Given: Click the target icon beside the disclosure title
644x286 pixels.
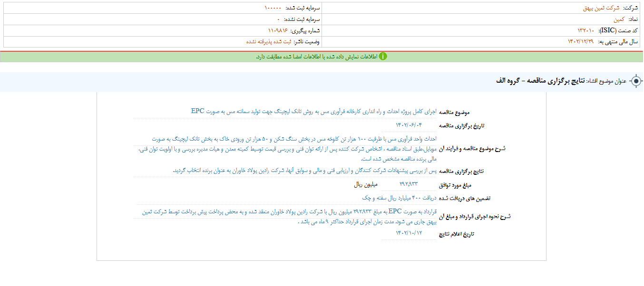Looking at the screenshot, I should (635, 81).
